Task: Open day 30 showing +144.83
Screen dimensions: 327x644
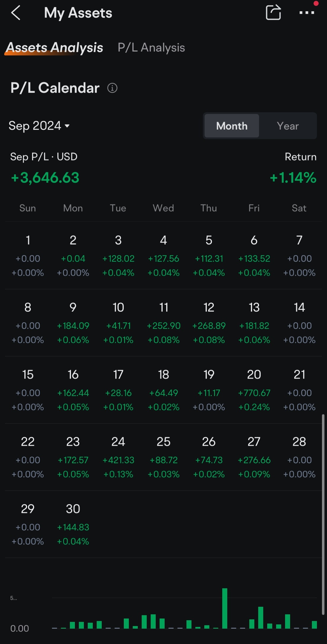Action: pyautogui.click(x=73, y=524)
